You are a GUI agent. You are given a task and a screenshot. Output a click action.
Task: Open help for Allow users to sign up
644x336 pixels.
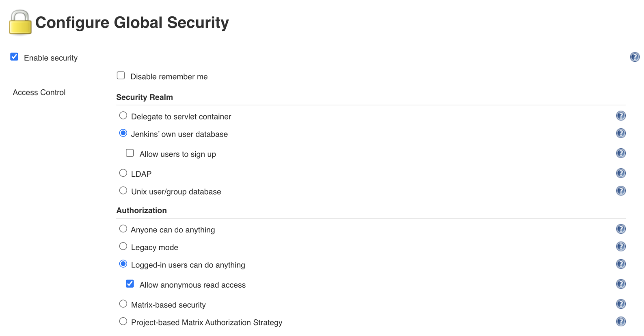(620, 153)
